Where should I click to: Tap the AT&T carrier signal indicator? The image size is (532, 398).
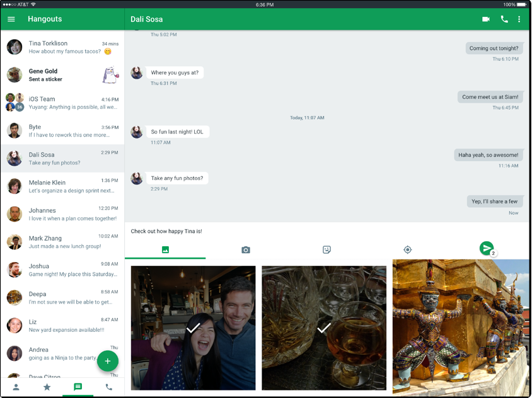click(19, 4)
